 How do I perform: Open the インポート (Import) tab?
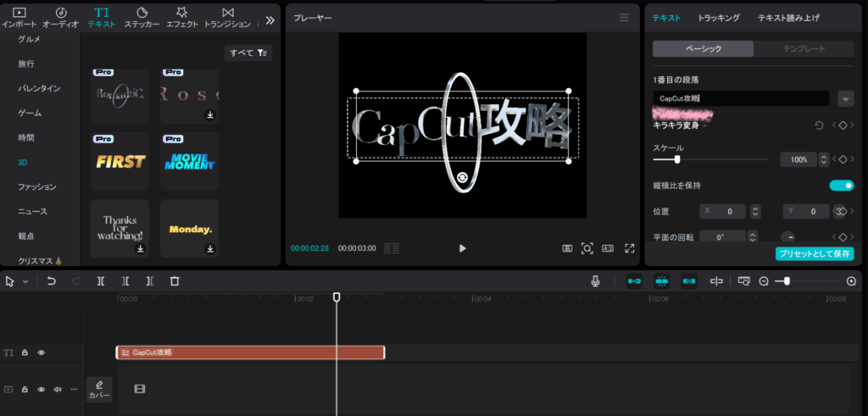19,18
